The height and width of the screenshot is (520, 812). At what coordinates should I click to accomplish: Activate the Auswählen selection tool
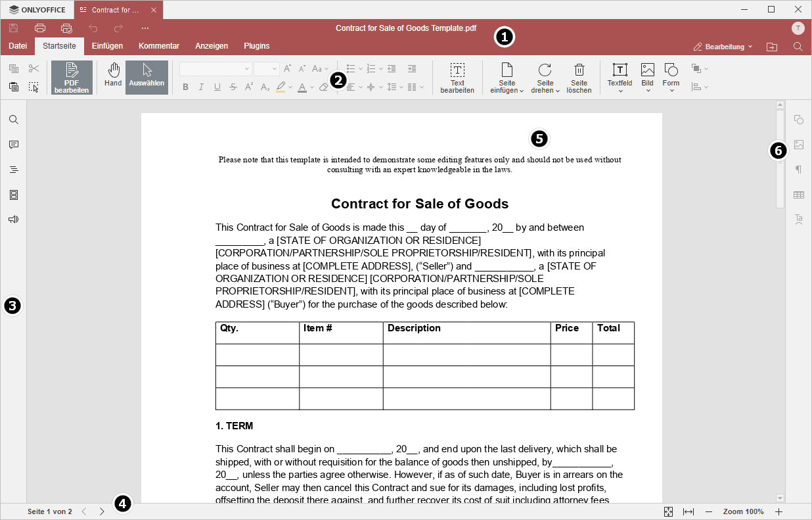pyautogui.click(x=147, y=78)
